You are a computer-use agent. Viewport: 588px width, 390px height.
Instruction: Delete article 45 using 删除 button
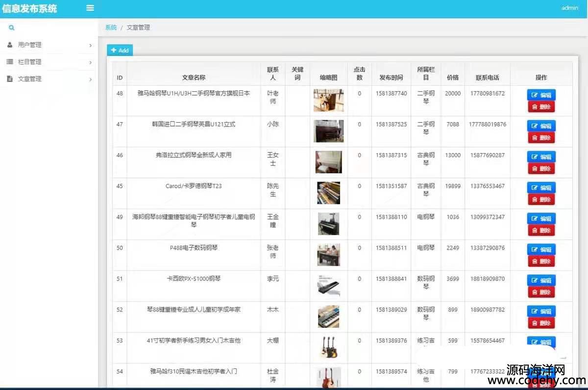point(541,200)
